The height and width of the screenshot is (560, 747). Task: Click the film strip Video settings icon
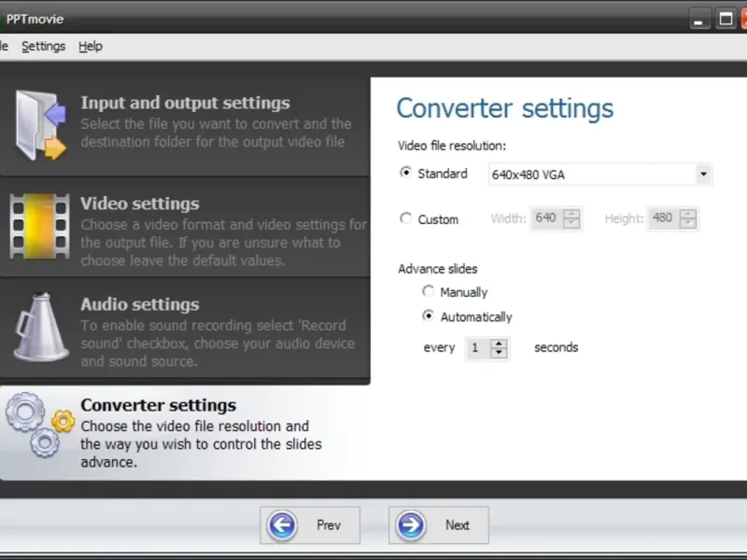pos(39,226)
